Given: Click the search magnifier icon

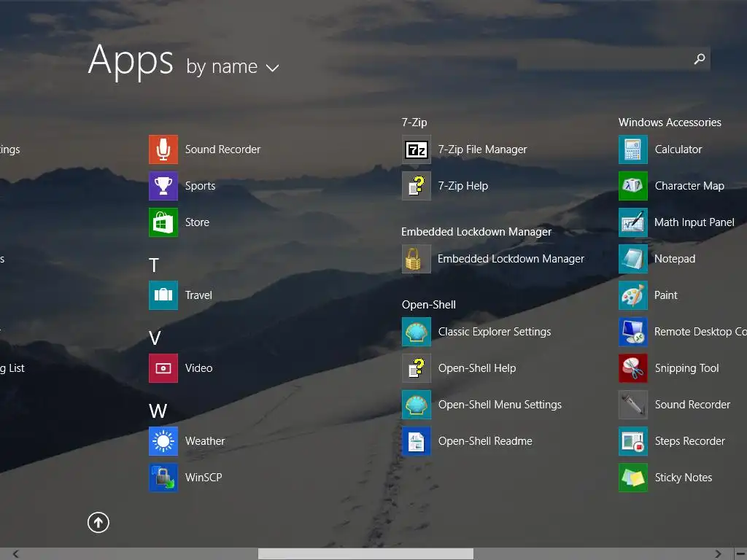Looking at the screenshot, I should pyautogui.click(x=700, y=58).
